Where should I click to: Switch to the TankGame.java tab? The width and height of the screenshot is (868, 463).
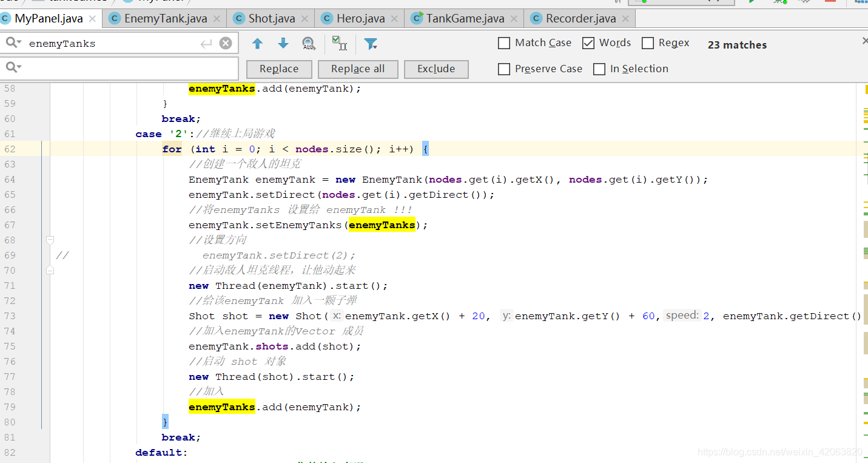click(x=465, y=18)
